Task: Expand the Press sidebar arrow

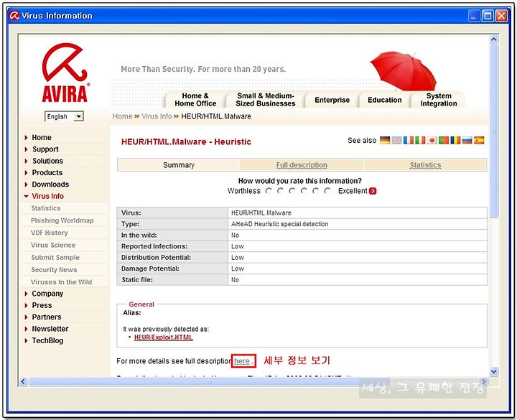Action: [26, 305]
